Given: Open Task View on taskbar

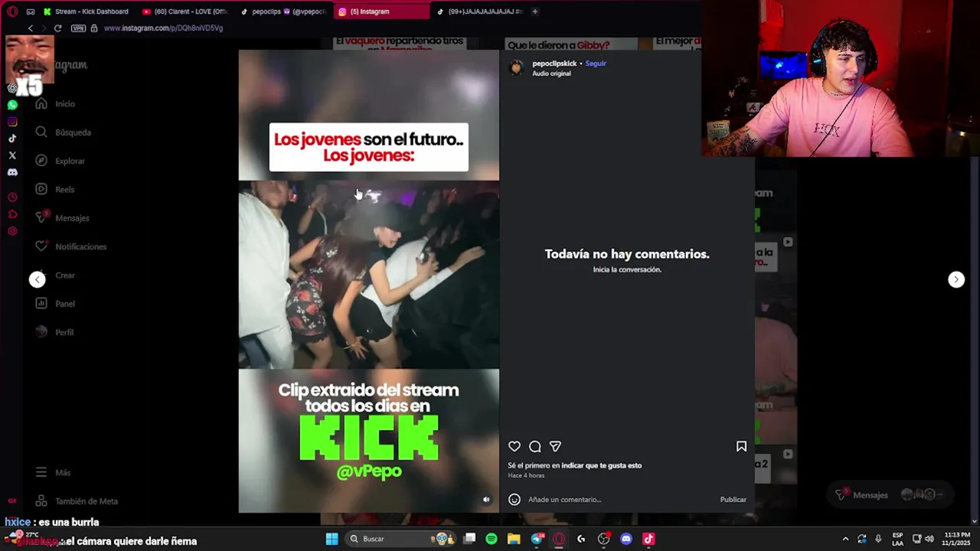Looking at the screenshot, I should coord(469,539).
